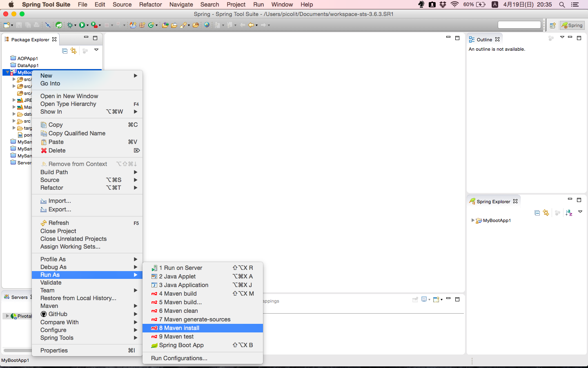The image size is (588, 368).
Task: Open Package Explorer view menu dropdown
Action: [x=96, y=50]
